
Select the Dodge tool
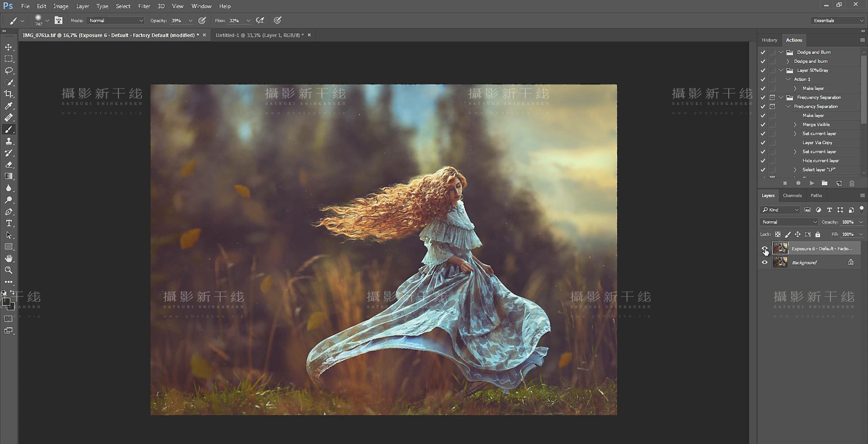[x=9, y=200]
